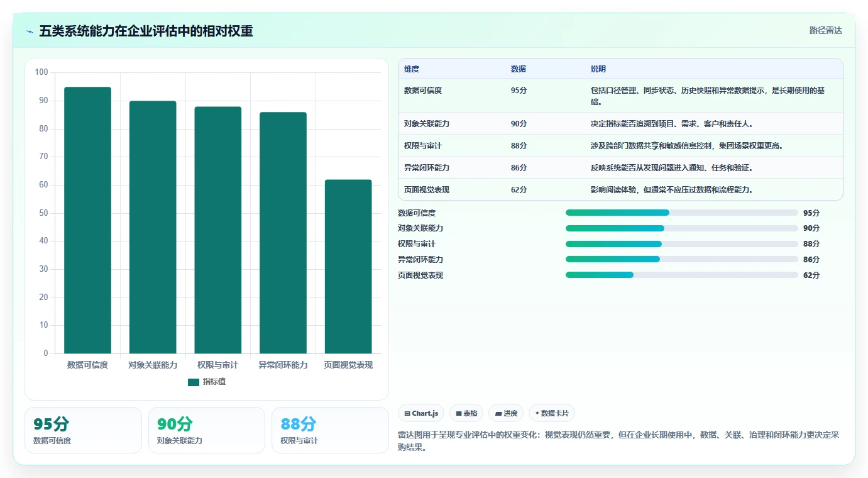Click the title 五类系统能力在企业评估中的相对权重
The width and height of the screenshot is (868, 478).
point(146,31)
